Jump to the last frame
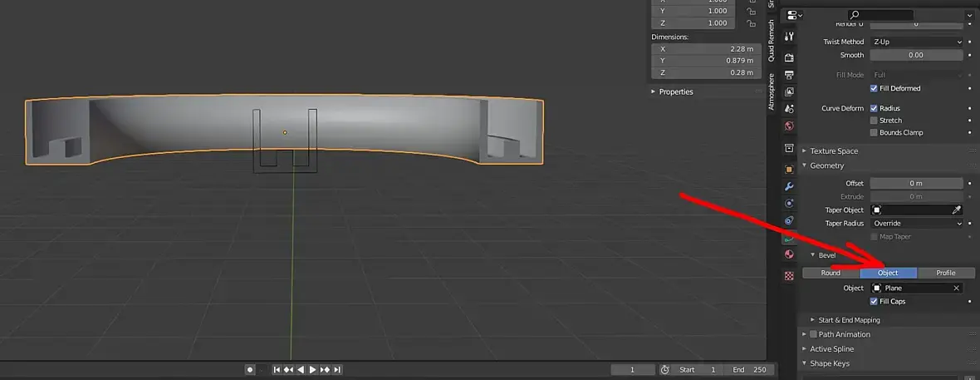 point(337,370)
